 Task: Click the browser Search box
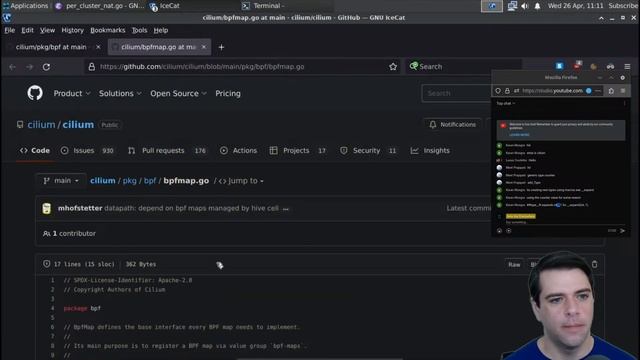tap(463, 67)
